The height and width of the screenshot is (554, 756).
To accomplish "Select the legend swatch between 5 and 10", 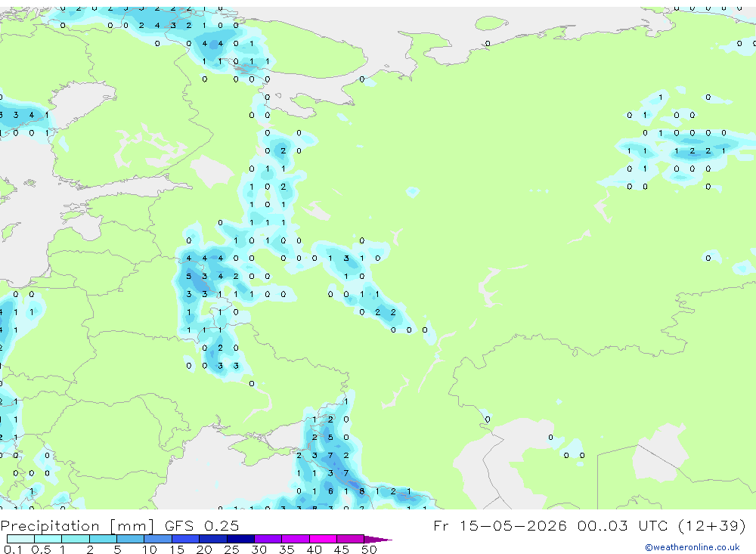I will (131, 539).
